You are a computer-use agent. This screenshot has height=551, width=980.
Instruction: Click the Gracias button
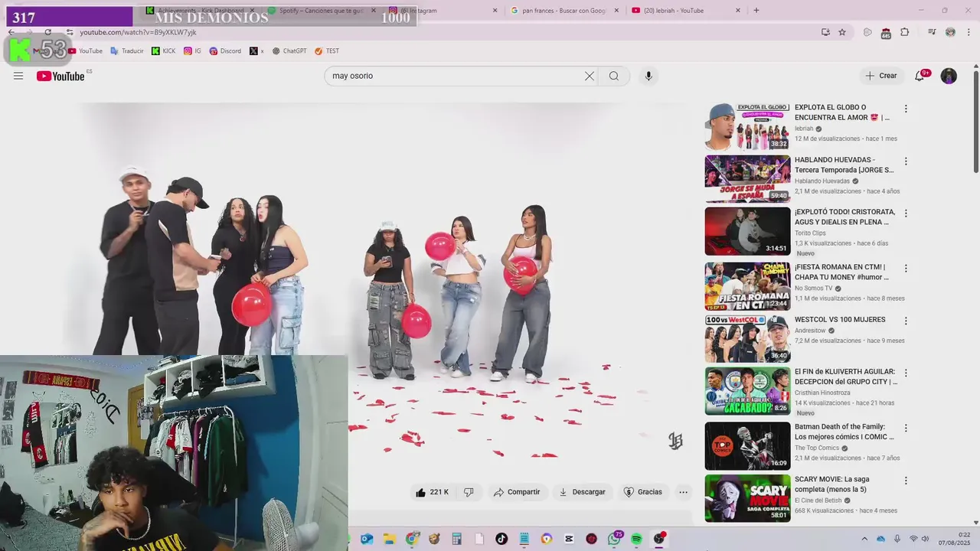(643, 492)
